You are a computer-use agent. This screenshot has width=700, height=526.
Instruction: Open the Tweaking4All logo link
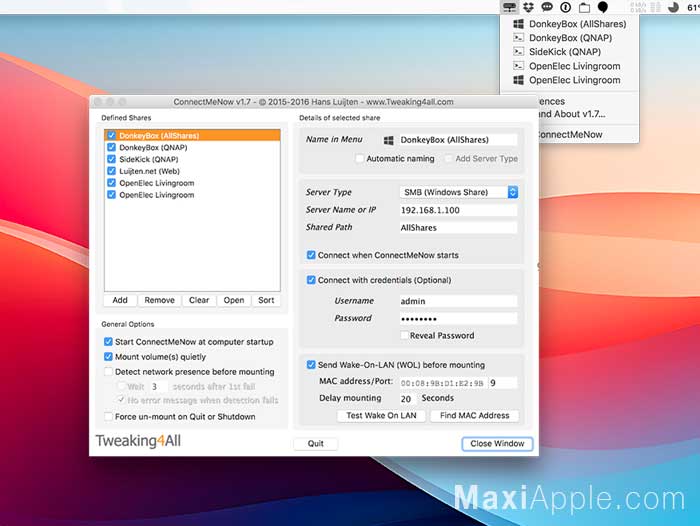138,441
